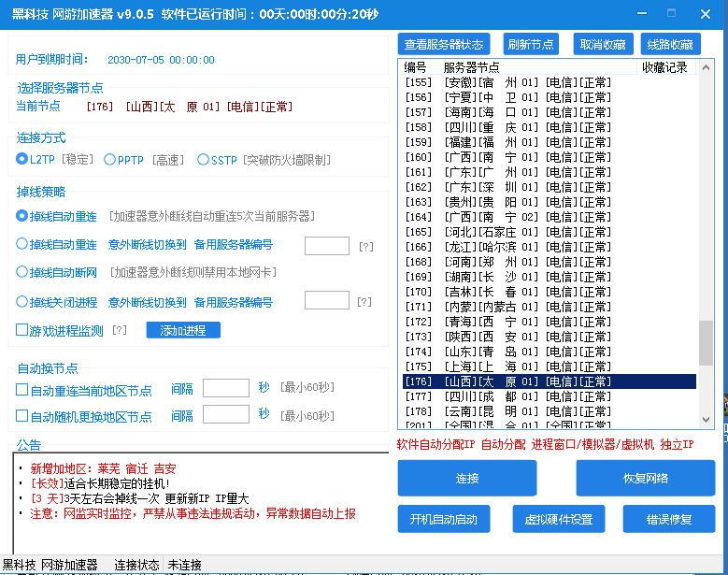Screen dimensions: 728x575
Task: Focus backup server number field for 掉线自动重连
Action: (x=327, y=246)
